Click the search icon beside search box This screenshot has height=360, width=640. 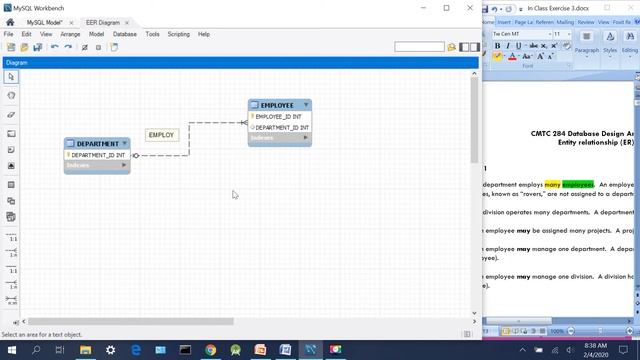point(452,47)
